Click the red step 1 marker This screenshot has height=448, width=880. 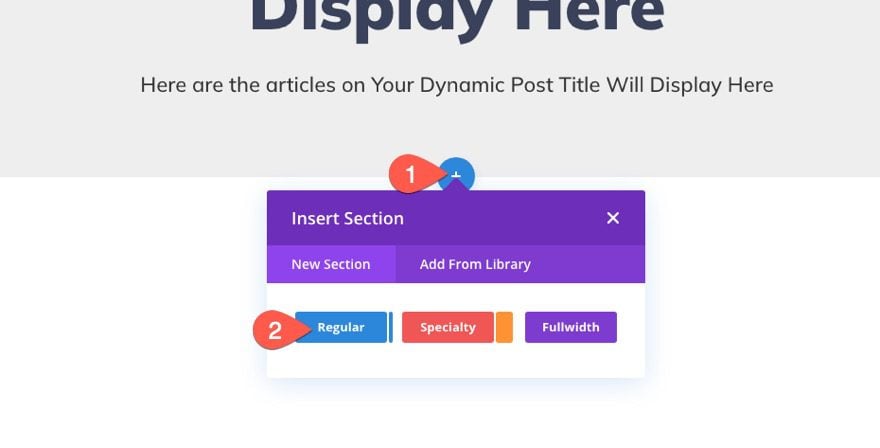tap(410, 175)
